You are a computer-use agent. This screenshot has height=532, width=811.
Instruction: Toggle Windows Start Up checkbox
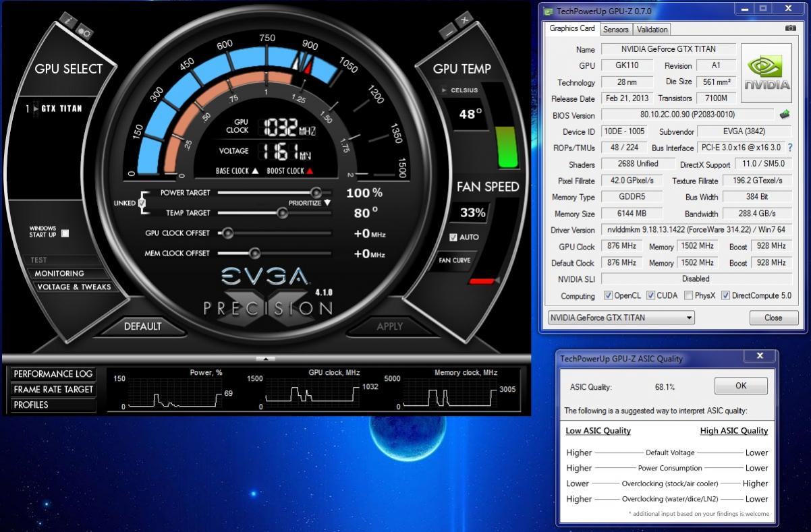click(x=65, y=233)
